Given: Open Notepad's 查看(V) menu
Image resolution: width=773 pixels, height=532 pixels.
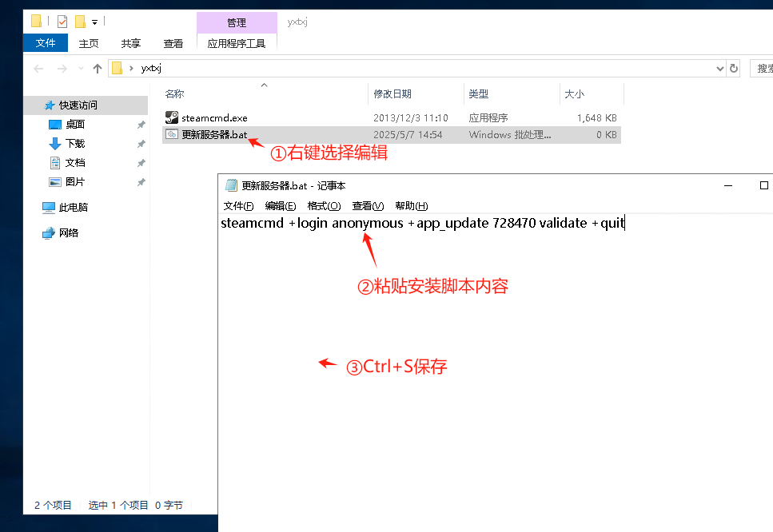Looking at the screenshot, I should pyautogui.click(x=368, y=206).
